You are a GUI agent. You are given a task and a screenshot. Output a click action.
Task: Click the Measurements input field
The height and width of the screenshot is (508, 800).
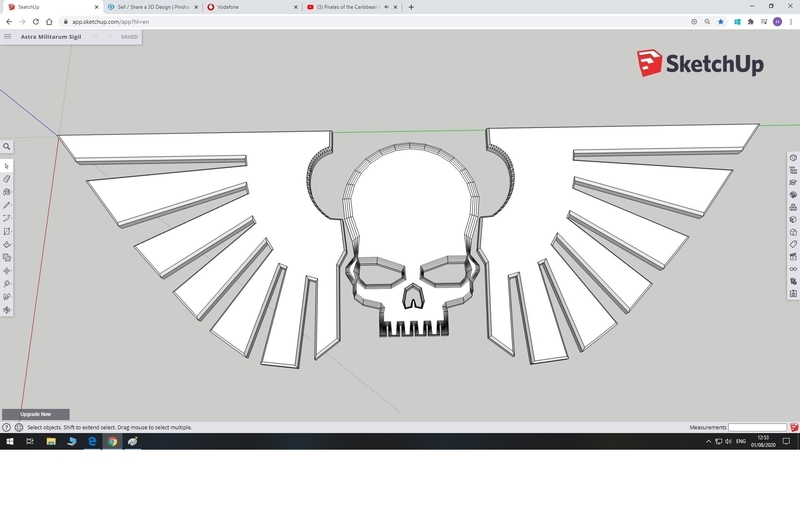(757, 427)
